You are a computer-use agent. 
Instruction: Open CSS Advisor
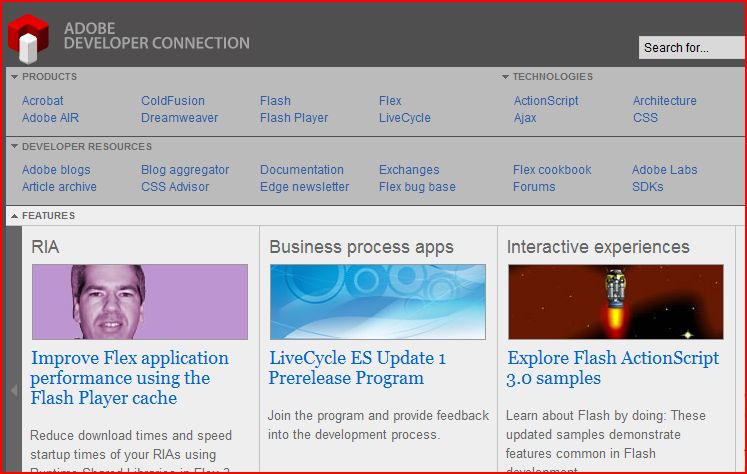coord(175,187)
